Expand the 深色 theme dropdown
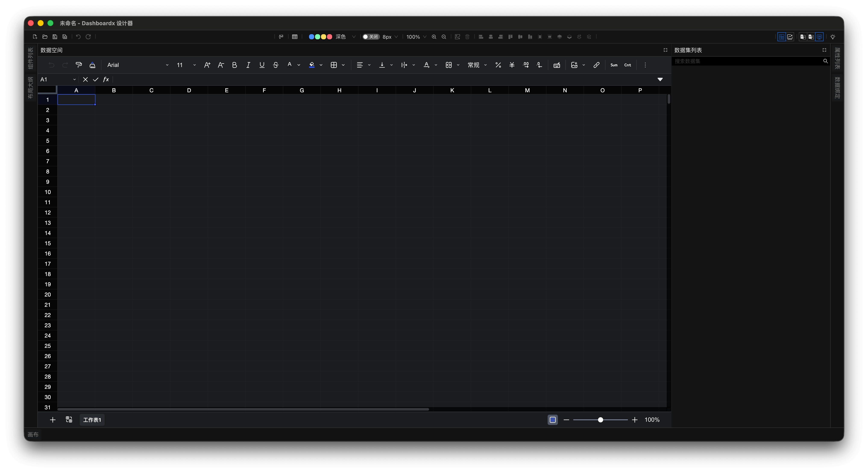The height and width of the screenshot is (473, 868). [353, 37]
